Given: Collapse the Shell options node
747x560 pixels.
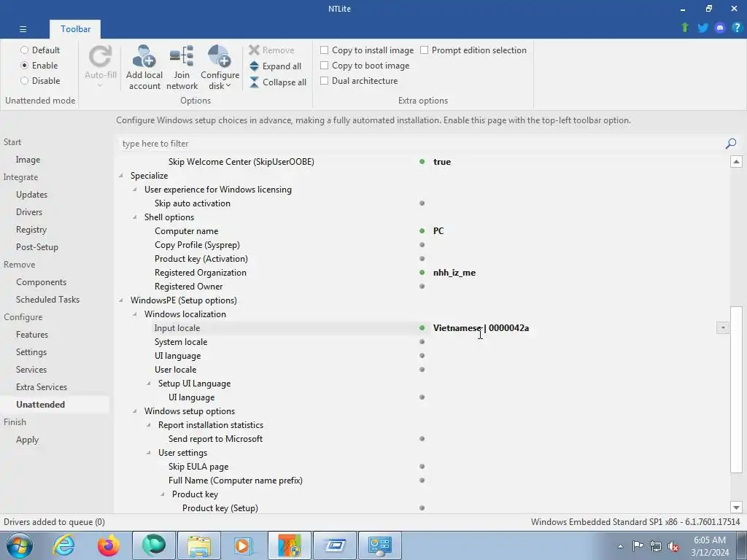Looking at the screenshot, I should pos(135,217).
